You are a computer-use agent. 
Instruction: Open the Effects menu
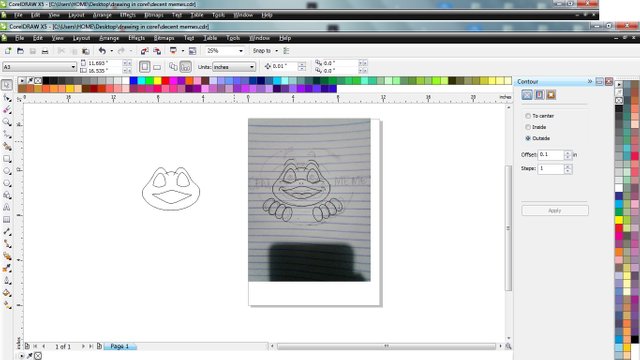pyautogui.click(x=136, y=38)
